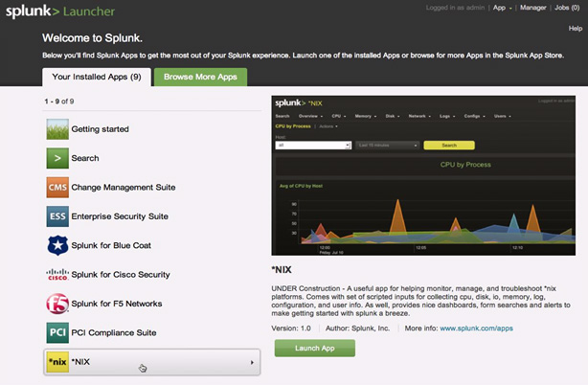Select Enterprise Security Suite entry
Image resolution: width=588 pixels, height=385 pixels.
120,216
